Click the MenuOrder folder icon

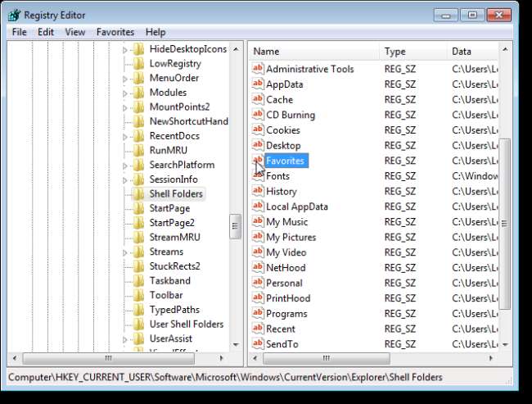tap(138, 78)
